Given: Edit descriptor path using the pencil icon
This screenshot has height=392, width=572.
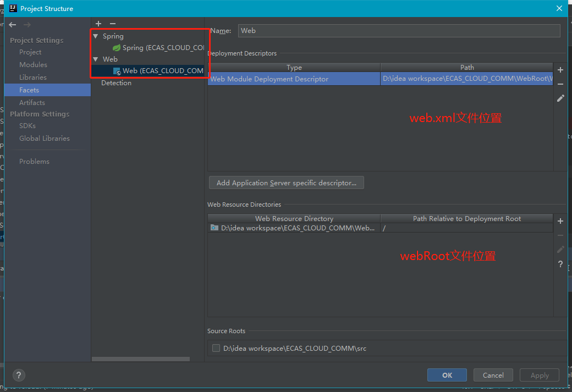Looking at the screenshot, I should pos(560,98).
